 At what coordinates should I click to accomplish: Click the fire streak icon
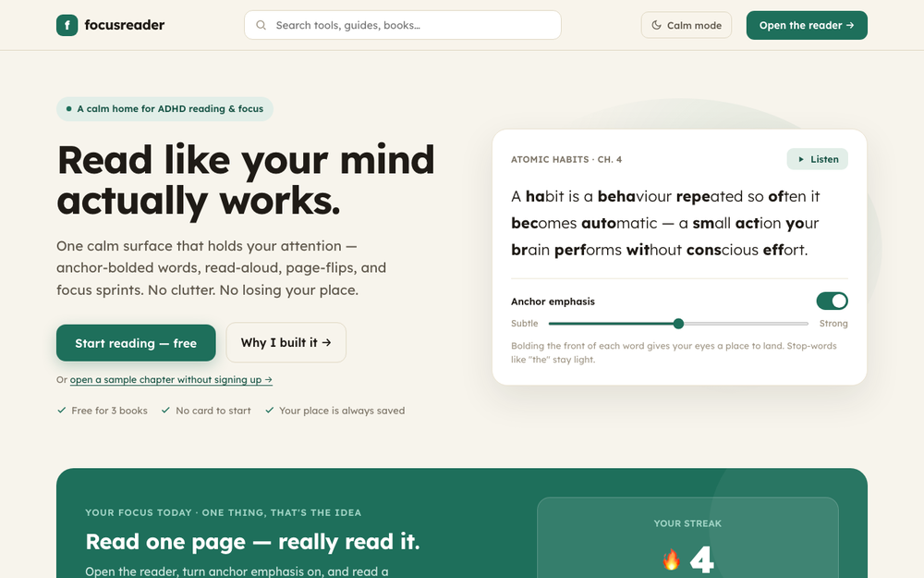[671, 560]
